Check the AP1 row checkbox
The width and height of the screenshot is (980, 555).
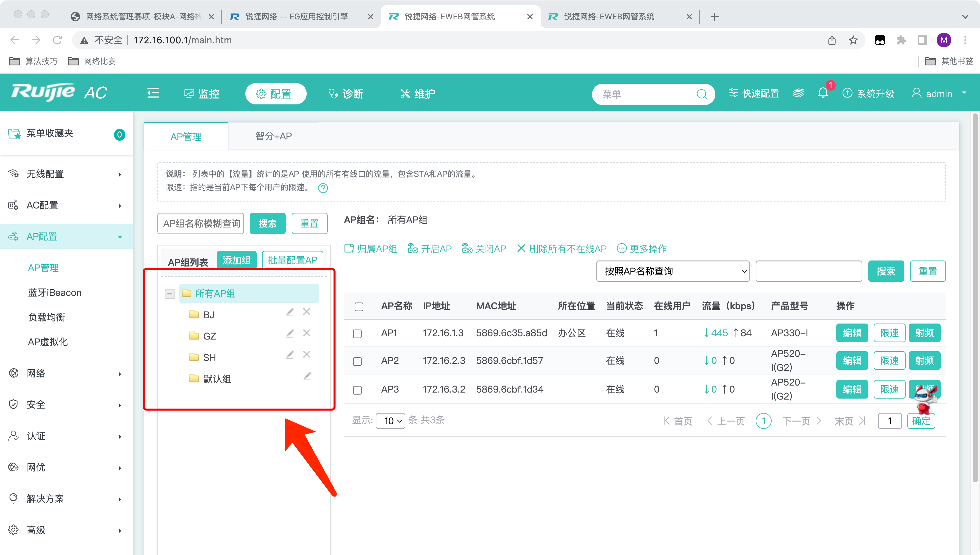(x=357, y=334)
